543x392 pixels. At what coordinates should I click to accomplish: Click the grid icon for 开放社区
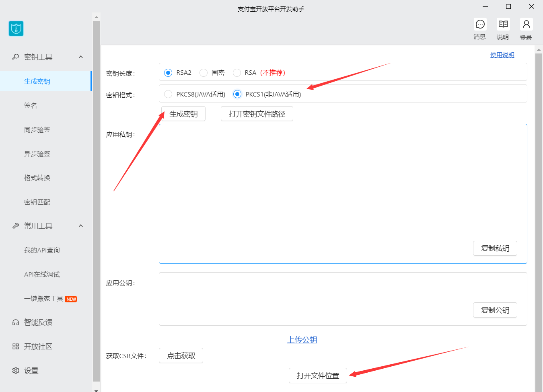(16, 347)
